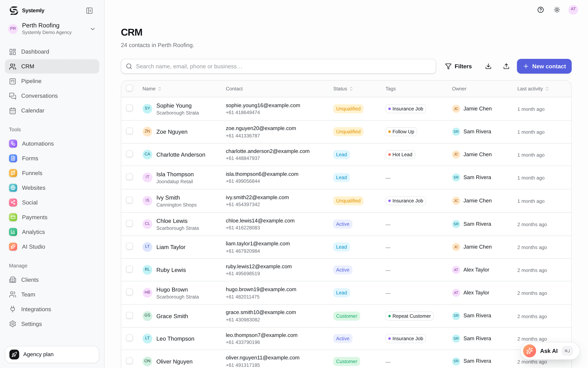Click the Agency plan rocket icon

click(14, 354)
